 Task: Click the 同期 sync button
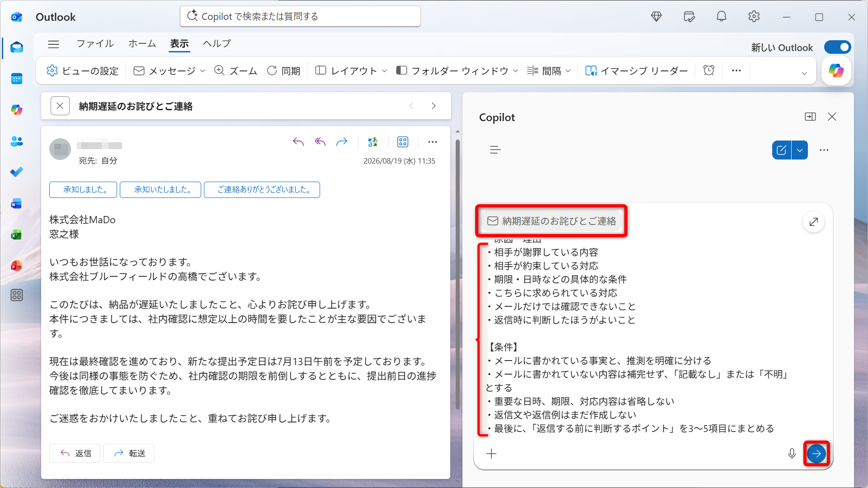284,71
